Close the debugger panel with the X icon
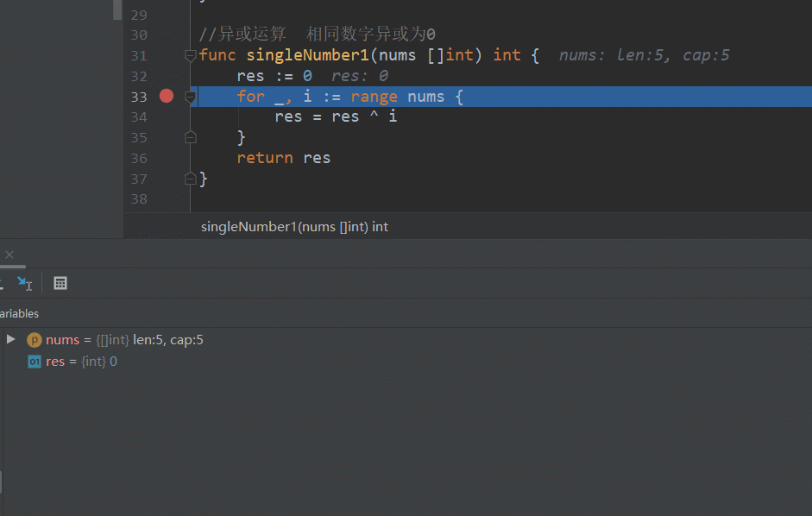This screenshot has width=812, height=516. [x=10, y=255]
